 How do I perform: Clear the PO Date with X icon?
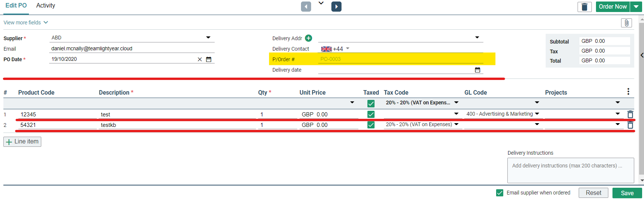[x=200, y=59]
